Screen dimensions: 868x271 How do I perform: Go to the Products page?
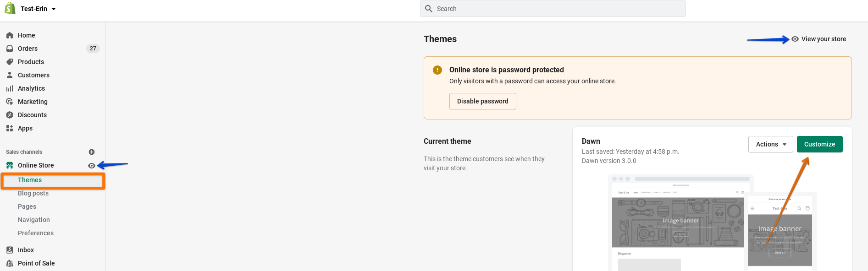pyautogui.click(x=31, y=62)
